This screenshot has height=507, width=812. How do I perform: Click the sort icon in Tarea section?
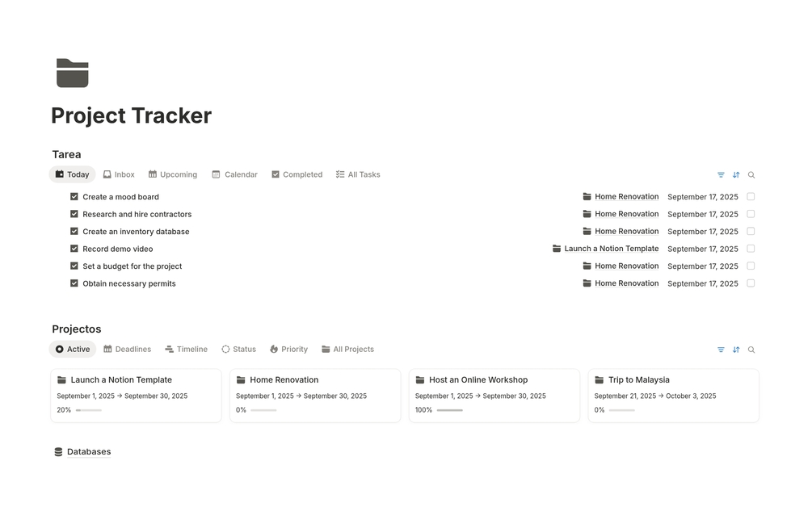[x=736, y=175]
